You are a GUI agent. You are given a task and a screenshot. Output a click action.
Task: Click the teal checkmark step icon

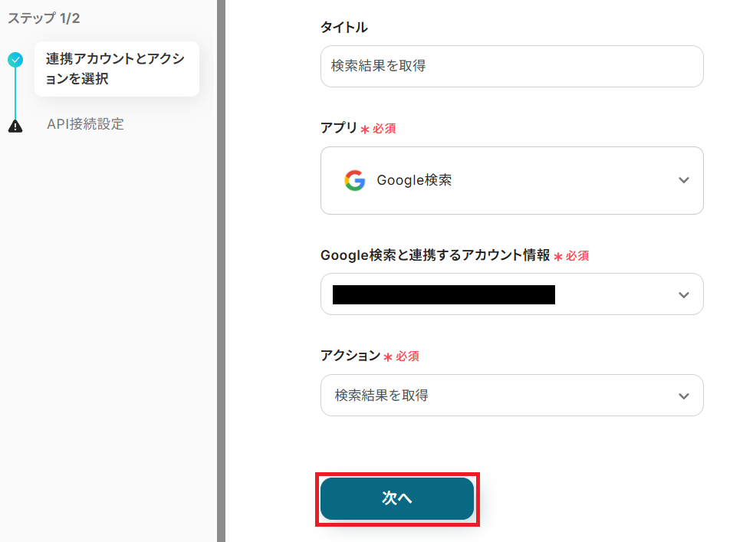click(15, 60)
